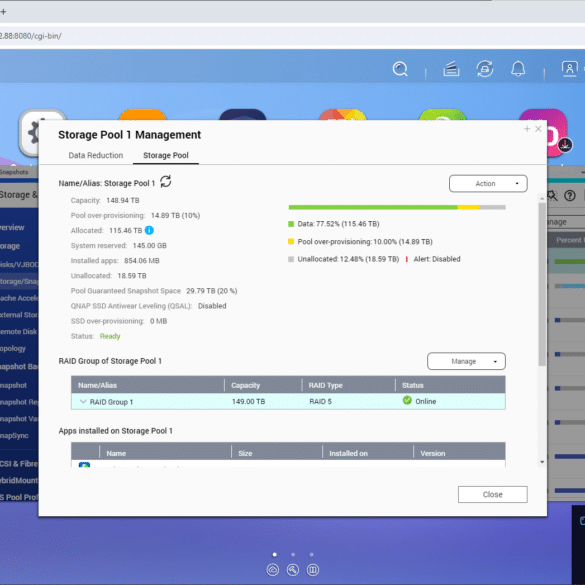Open the QTS search magnifier icon
This screenshot has width=585, height=585.
(400, 69)
